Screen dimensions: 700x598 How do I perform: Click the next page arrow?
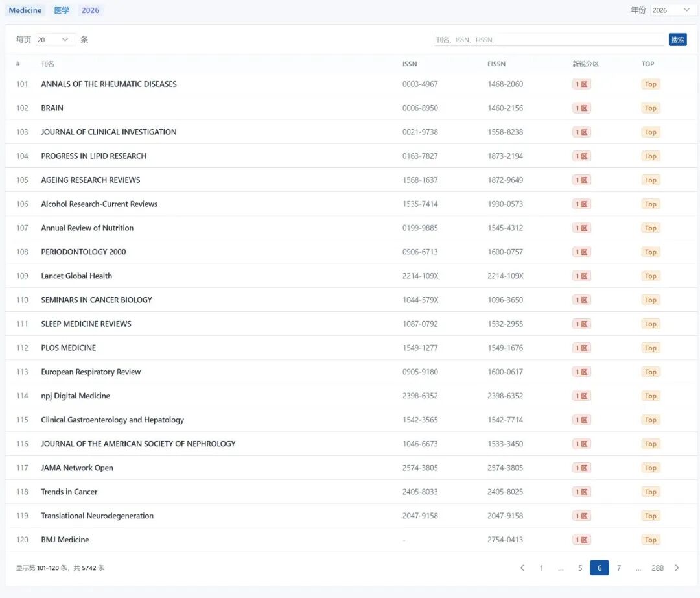point(677,568)
